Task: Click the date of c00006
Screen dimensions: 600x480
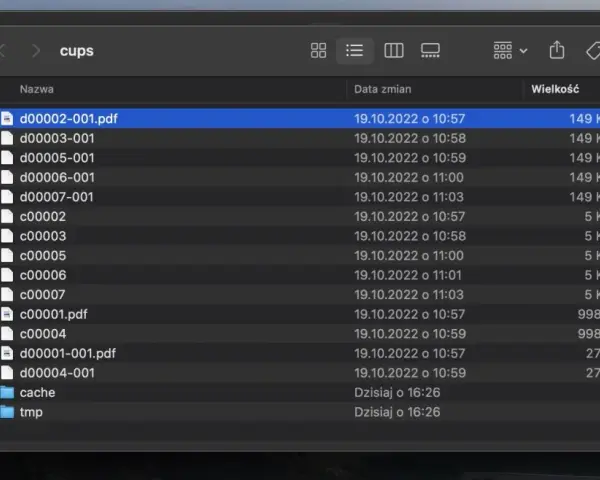Action: pyautogui.click(x=408, y=275)
